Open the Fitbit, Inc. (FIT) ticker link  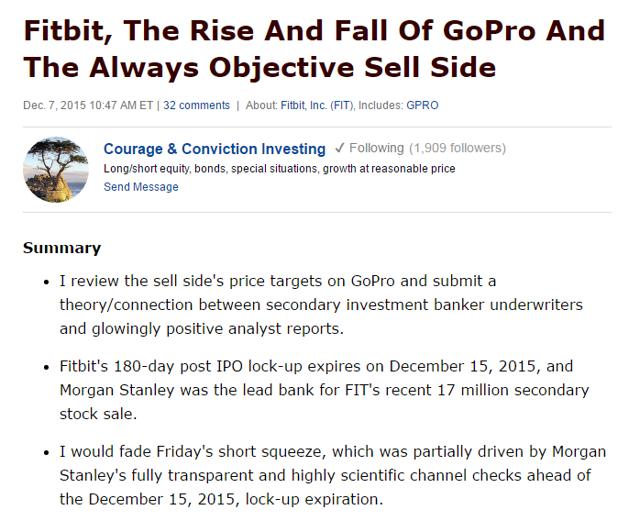[317, 105]
